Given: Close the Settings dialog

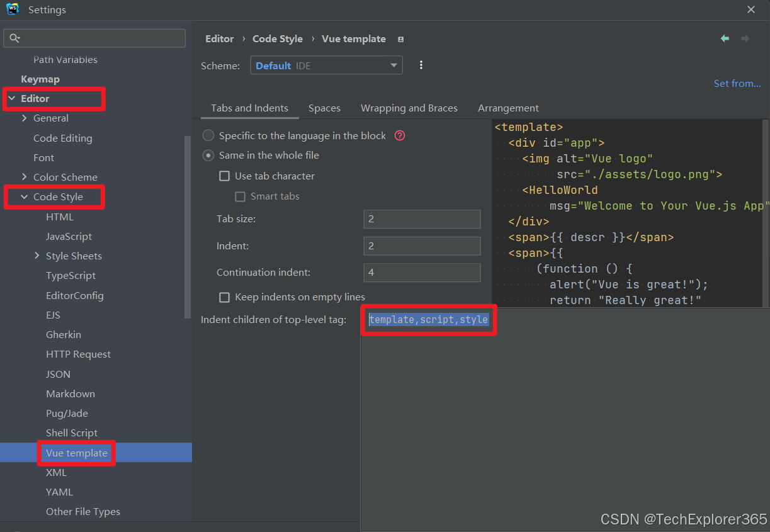Looking at the screenshot, I should point(751,9).
